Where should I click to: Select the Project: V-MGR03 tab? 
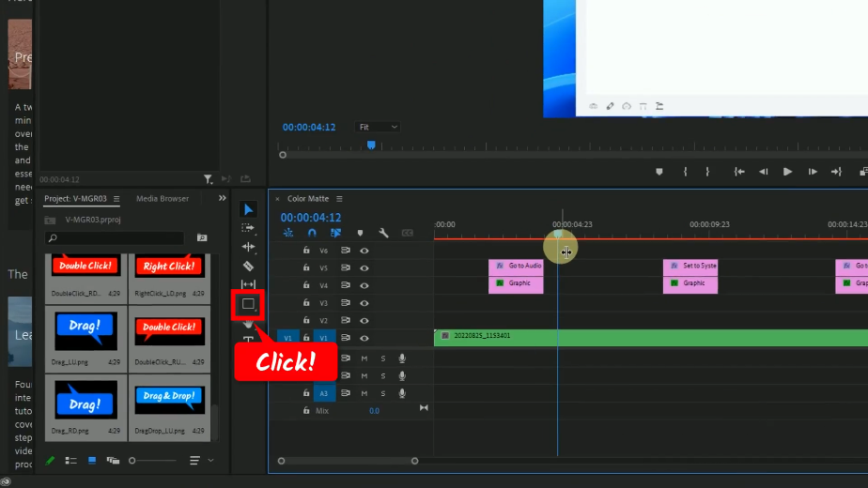(x=75, y=199)
